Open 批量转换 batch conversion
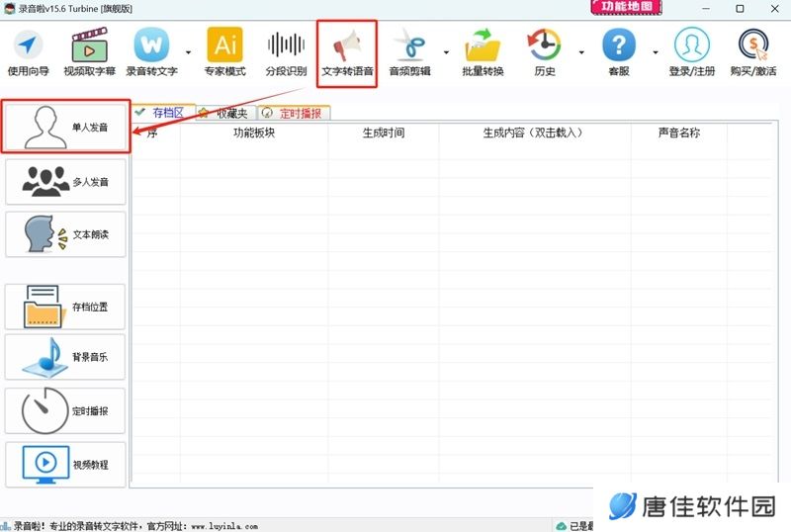The height and width of the screenshot is (532, 791). [x=483, y=52]
